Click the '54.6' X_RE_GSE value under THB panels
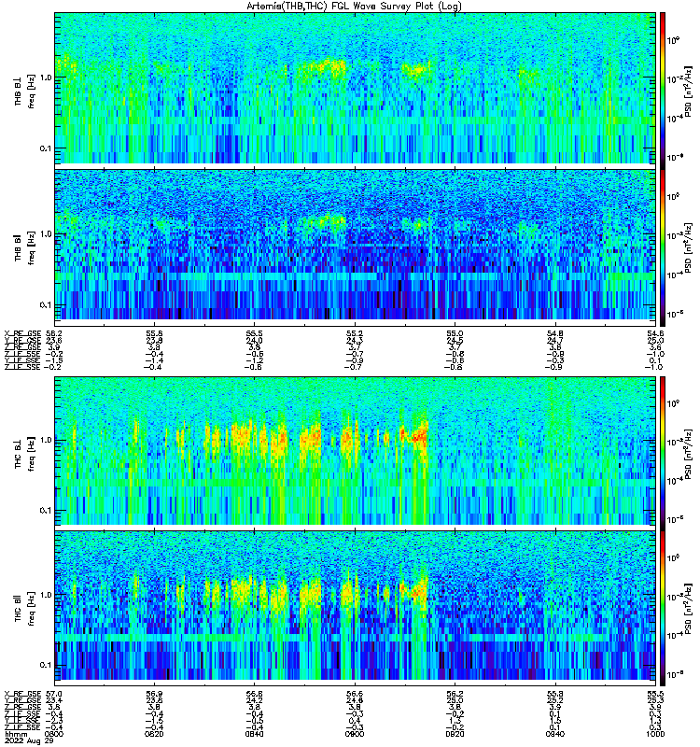Screen dimensions: 700x747 click(x=656, y=334)
